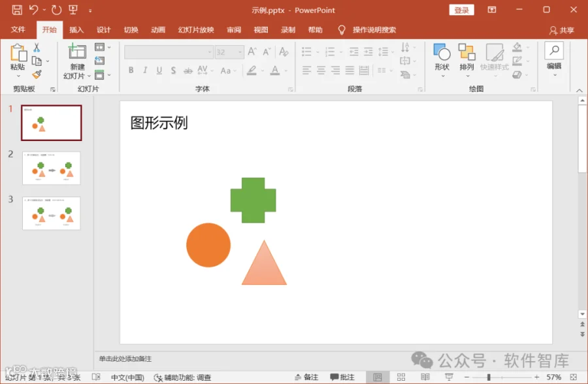Click the Sign in button
Viewport: 588px width, 384px height.
(462, 10)
